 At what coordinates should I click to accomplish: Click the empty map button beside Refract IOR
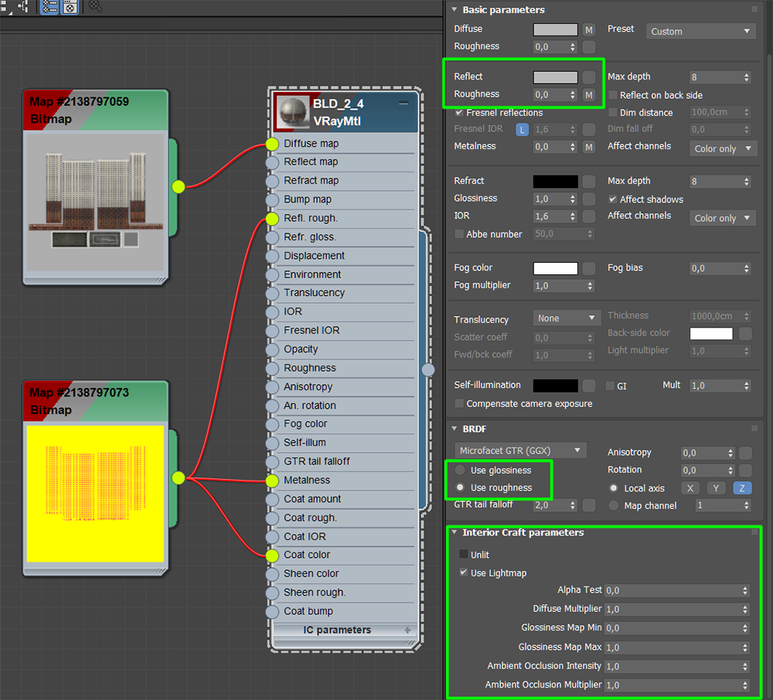click(588, 216)
